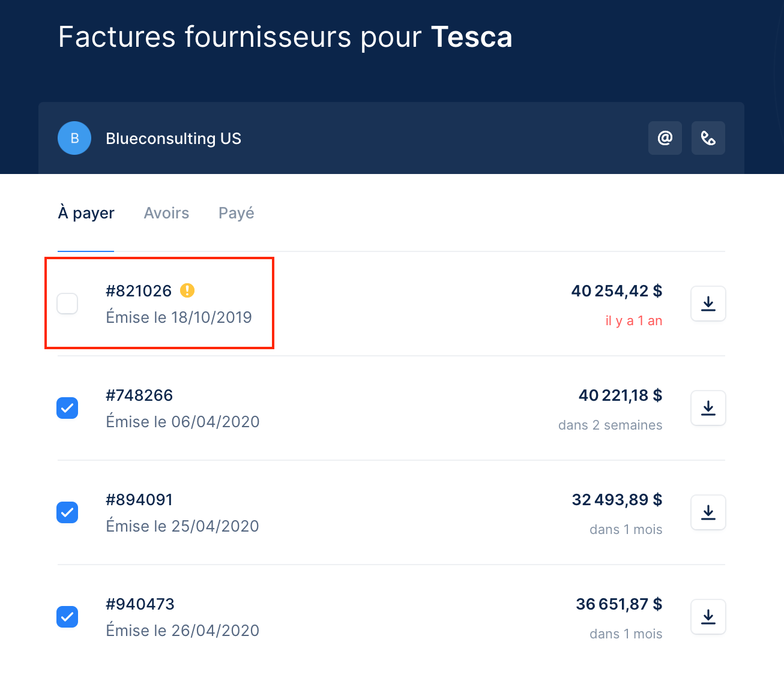Download invoice #748266
The height and width of the screenshot is (684, 784).
tap(708, 408)
